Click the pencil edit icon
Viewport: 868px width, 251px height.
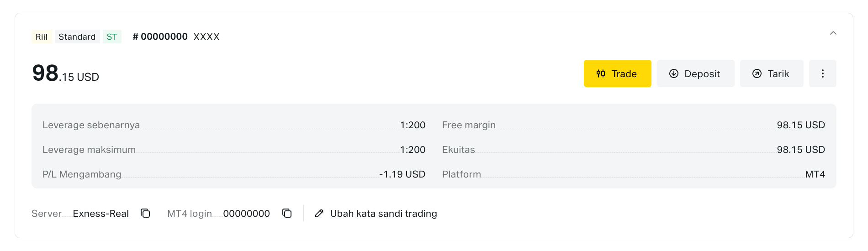[x=319, y=214]
